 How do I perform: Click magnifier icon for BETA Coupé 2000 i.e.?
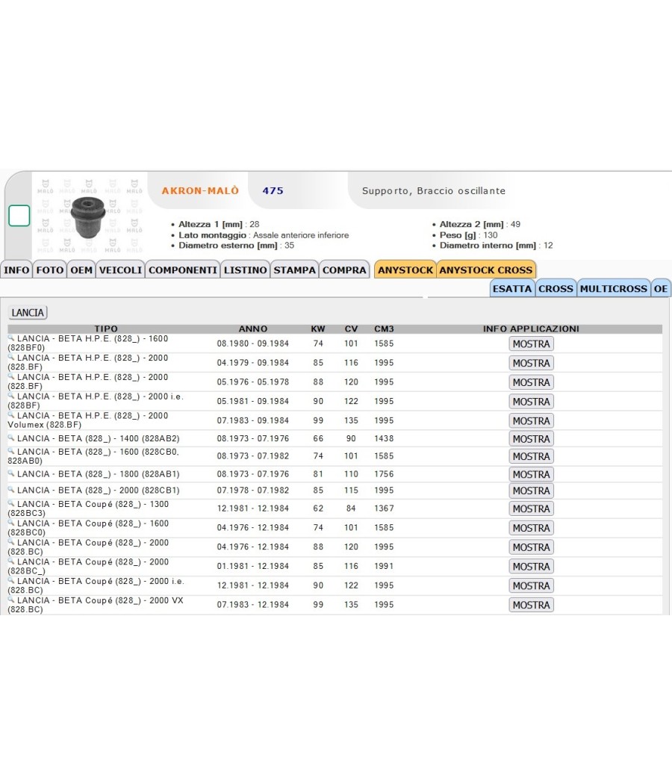[11, 580]
